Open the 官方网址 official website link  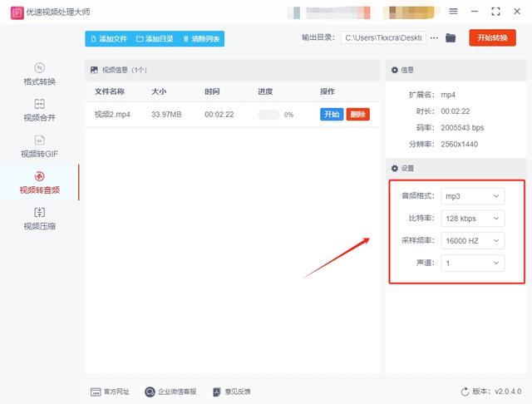pyautogui.click(x=110, y=392)
